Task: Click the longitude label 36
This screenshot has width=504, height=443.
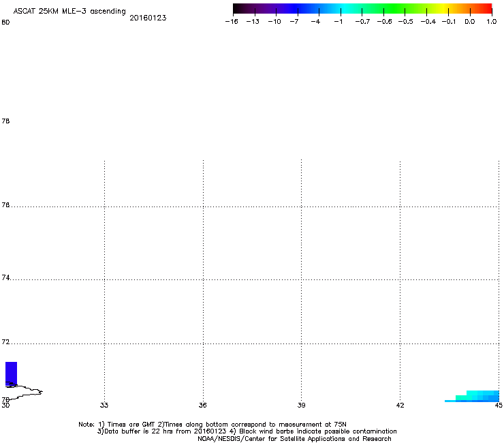Action: pos(202,406)
